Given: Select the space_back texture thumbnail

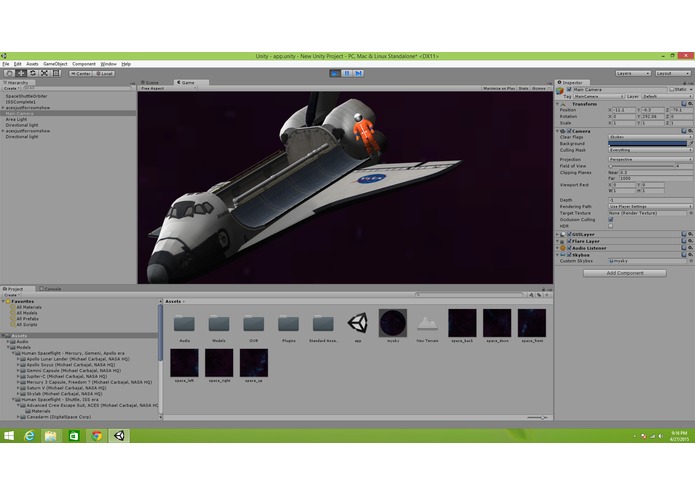Looking at the screenshot, I should click(x=462, y=323).
